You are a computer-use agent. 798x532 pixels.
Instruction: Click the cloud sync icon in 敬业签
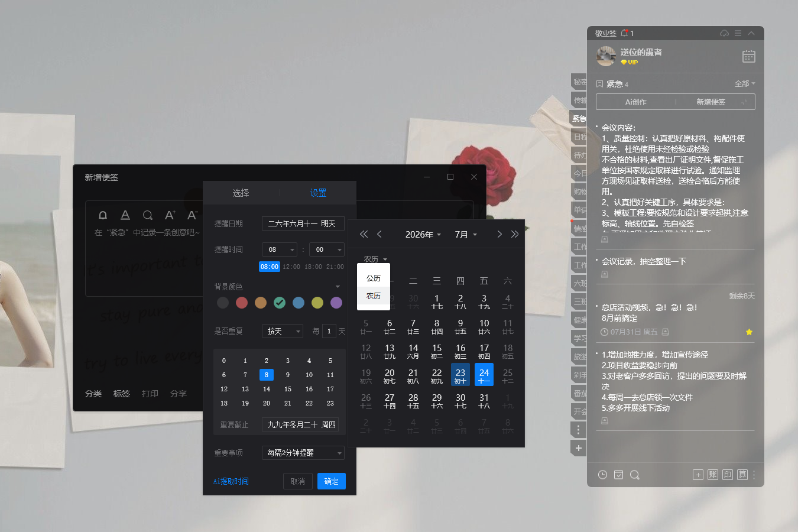click(x=724, y=33)
